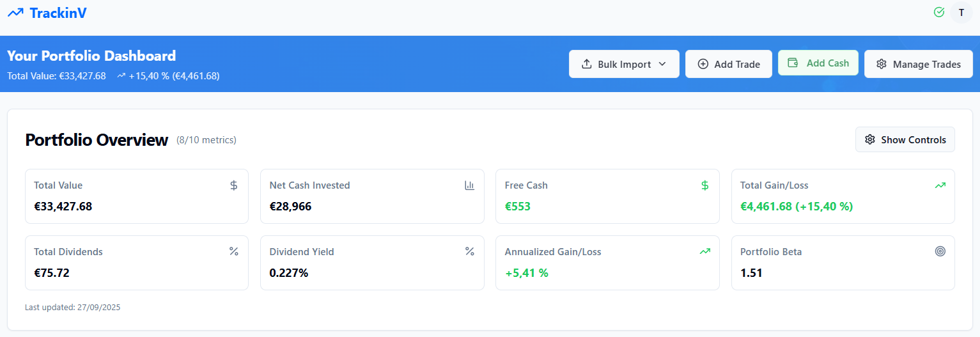Open the Manage Trades button
Screen dimensions: 980x337
(918, 64)
